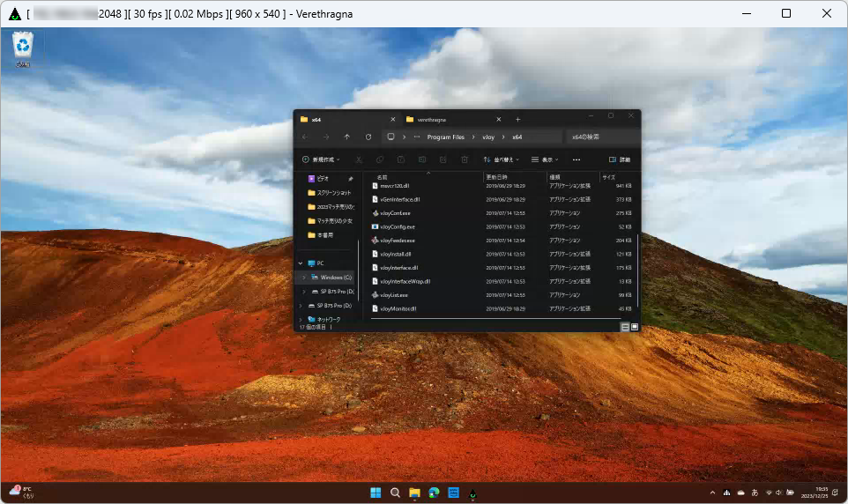
Task: Show hidden breadcrumb path ellipsis
Action: pyautogui.click(x=417, y=137)
